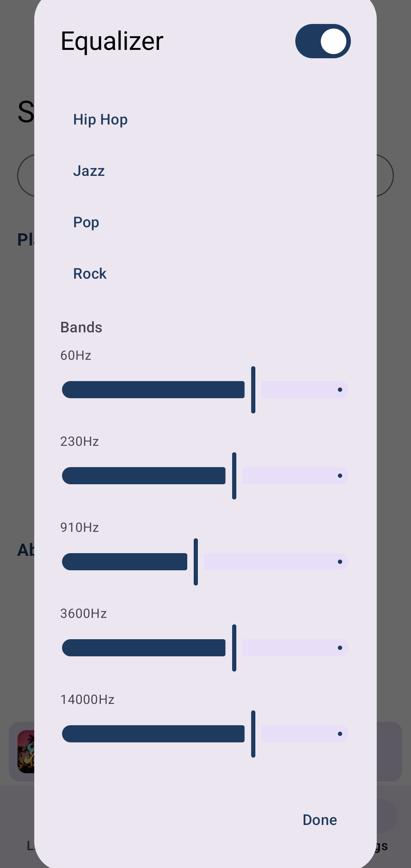
Task: Tap Done to close the equalizer
Action: [x=320, y=820]
